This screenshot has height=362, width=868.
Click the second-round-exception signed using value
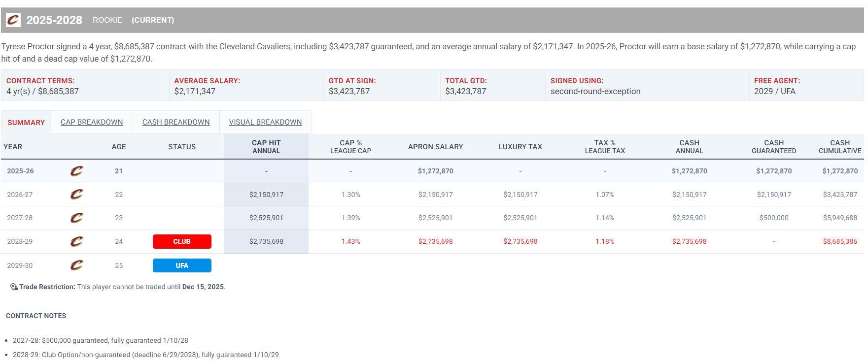tap(595, 91)
